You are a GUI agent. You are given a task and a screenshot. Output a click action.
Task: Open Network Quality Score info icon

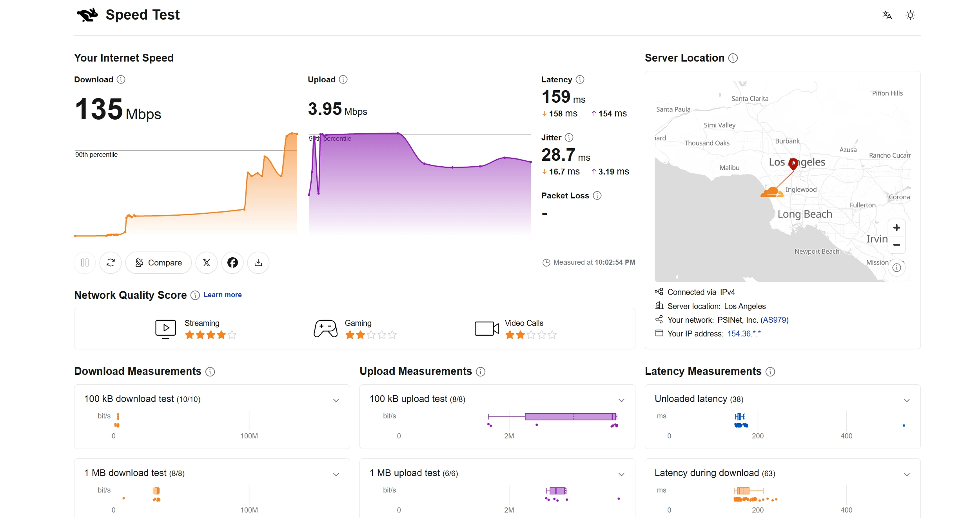[195, 295]
